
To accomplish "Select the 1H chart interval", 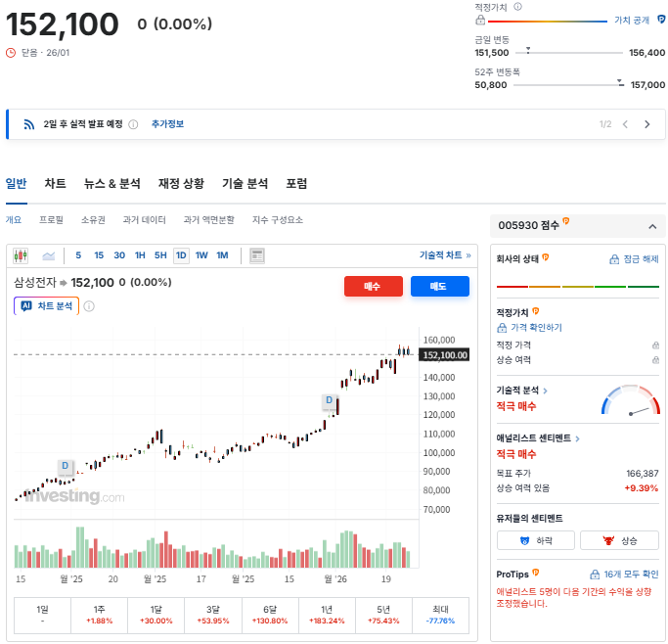I will (x=140, y=255).
